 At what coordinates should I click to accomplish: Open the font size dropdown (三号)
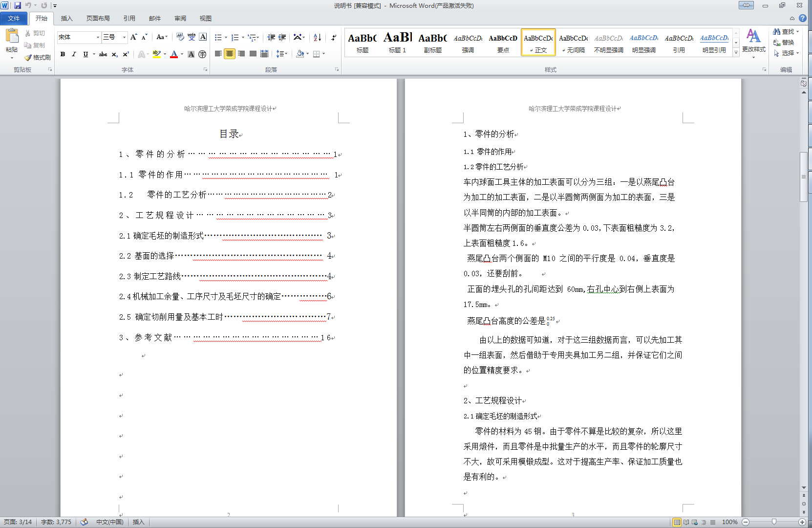point(124,37)
